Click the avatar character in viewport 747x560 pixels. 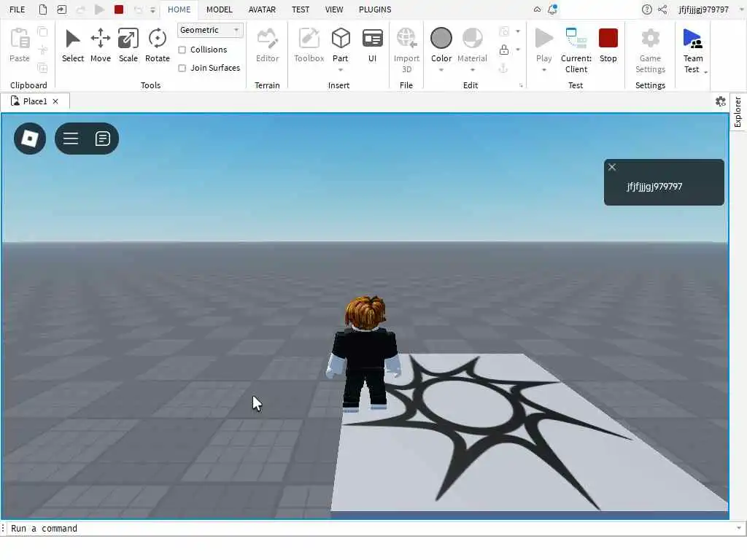pyautogui.click(x=365, y=354)
